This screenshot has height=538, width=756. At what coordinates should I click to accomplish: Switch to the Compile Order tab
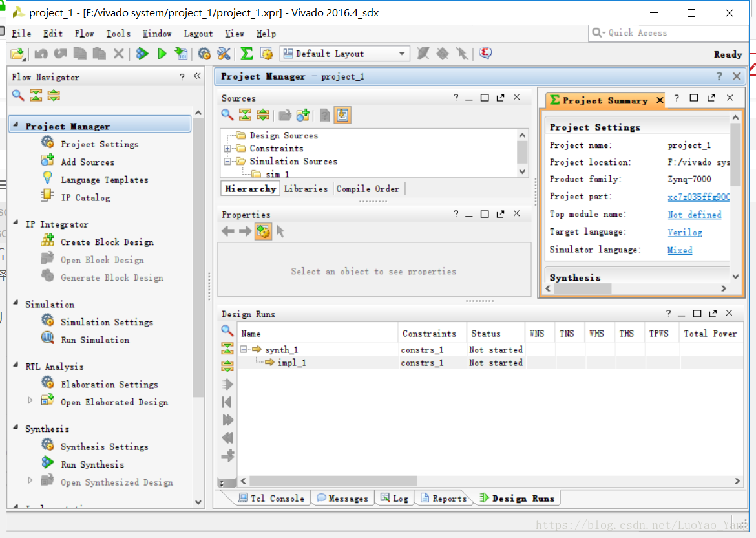pyautogui.click(x=368, y=189)
